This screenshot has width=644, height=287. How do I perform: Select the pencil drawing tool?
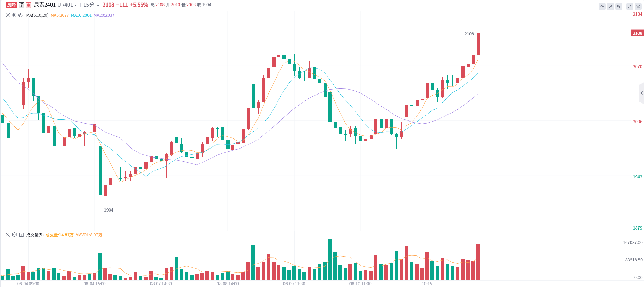coord(610,7)
